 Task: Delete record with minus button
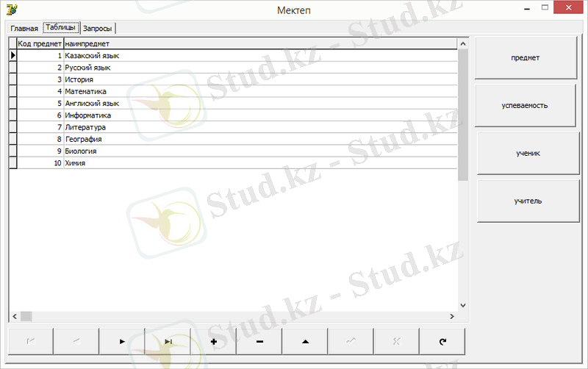click(259, 341)
